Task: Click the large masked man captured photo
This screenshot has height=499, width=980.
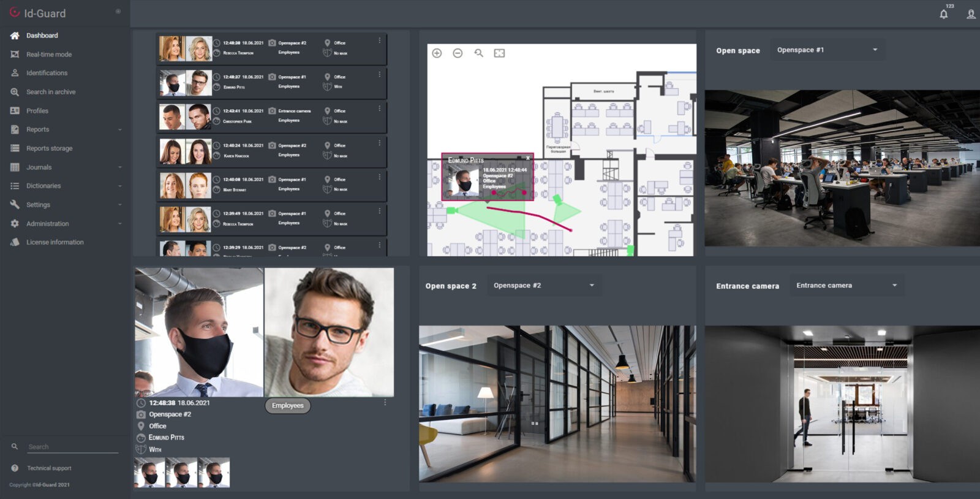Action: tap(199, 332)
